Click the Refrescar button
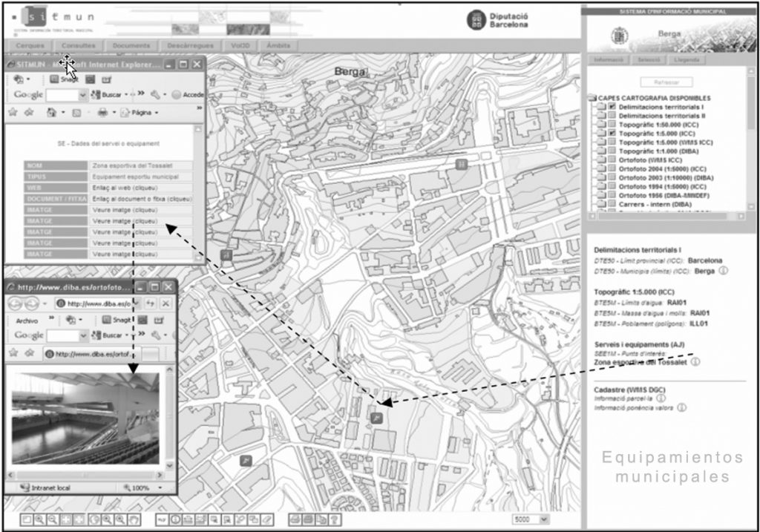This screenshot has height=532, width=760. 666,82
